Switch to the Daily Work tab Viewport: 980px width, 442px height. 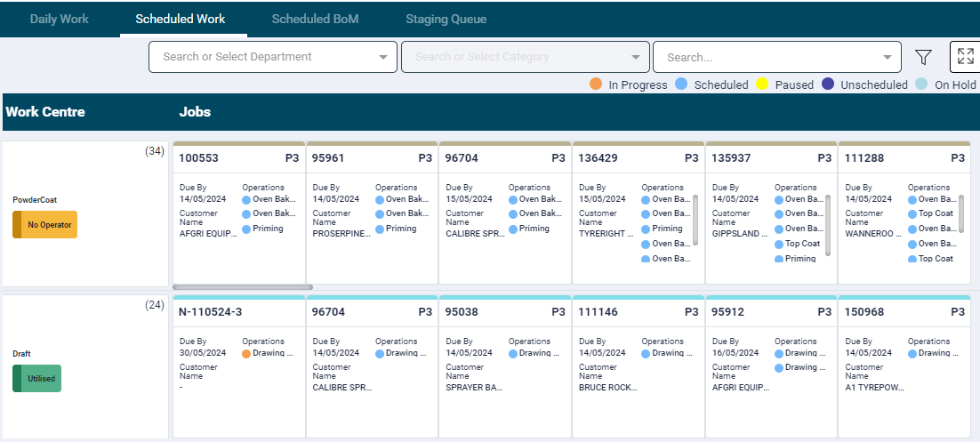click(60, 19)
